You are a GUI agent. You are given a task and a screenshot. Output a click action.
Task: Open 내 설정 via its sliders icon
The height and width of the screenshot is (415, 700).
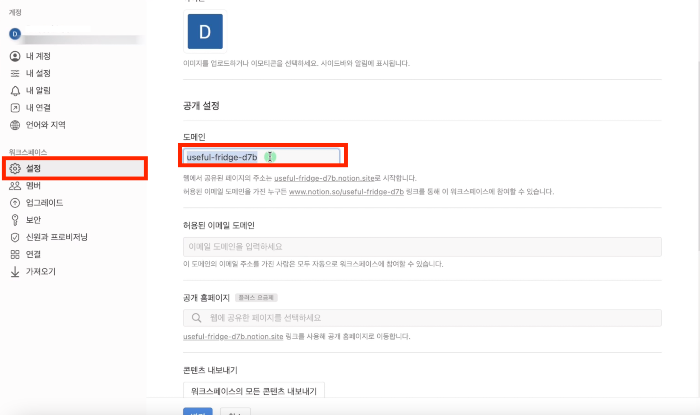[x=15, y=73]
